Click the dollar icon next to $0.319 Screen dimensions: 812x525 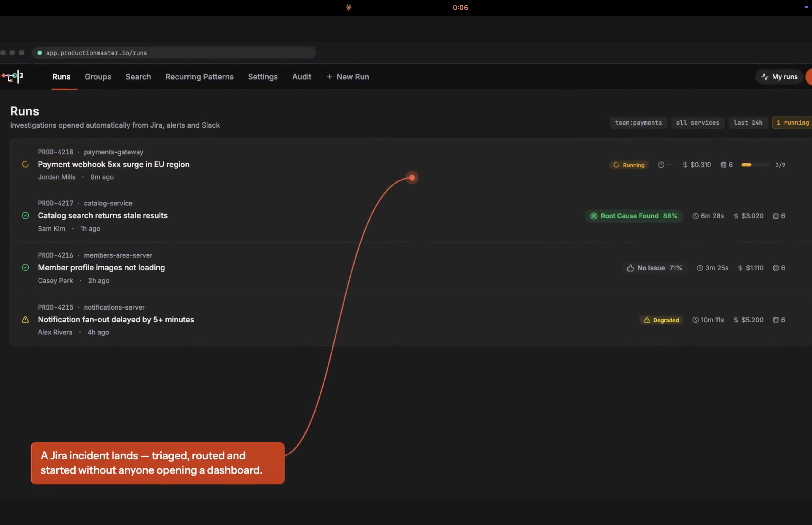tap(685, 165)
